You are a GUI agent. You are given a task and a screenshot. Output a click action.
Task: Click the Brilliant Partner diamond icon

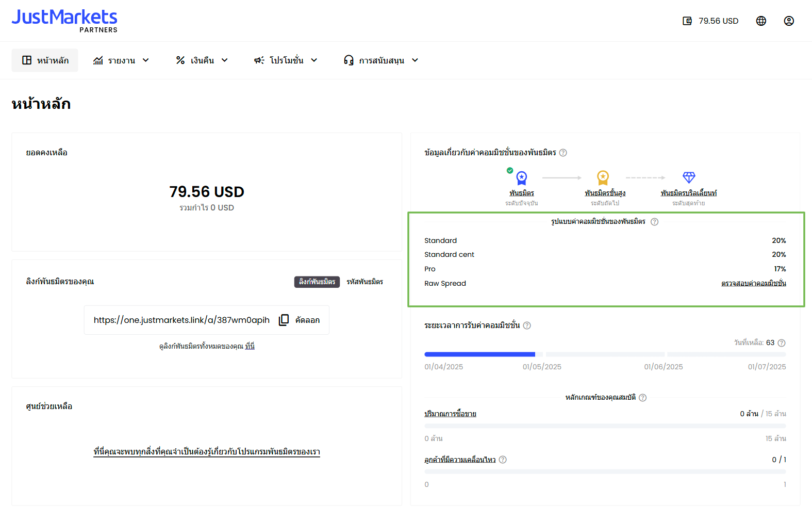(x=689, y=177)
